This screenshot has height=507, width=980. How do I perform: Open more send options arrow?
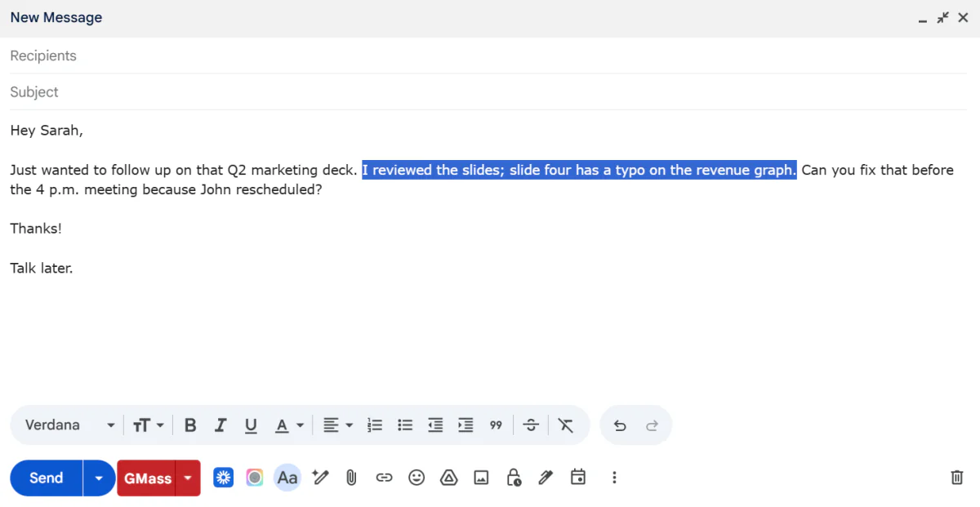99,478
